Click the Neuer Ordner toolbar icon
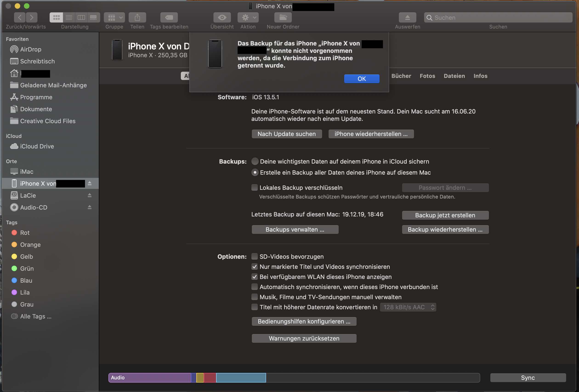The image size is (579, 392). pyautogui.click(x=283, y=17)
